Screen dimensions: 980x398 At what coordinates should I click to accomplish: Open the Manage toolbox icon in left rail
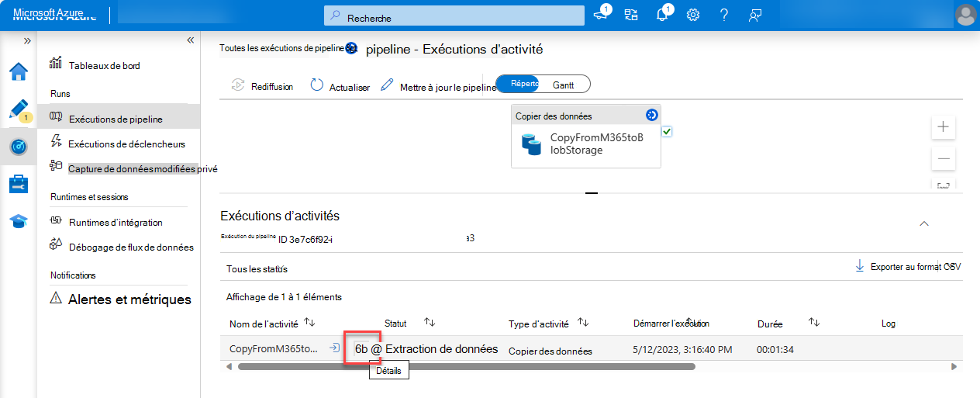tap(18, 184)
